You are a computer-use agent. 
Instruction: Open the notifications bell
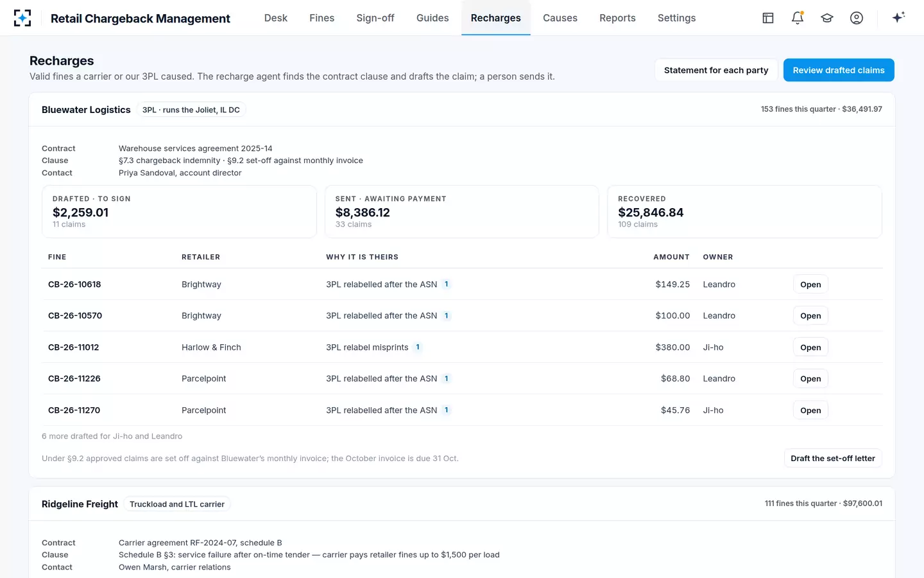(x=798, y=18)
